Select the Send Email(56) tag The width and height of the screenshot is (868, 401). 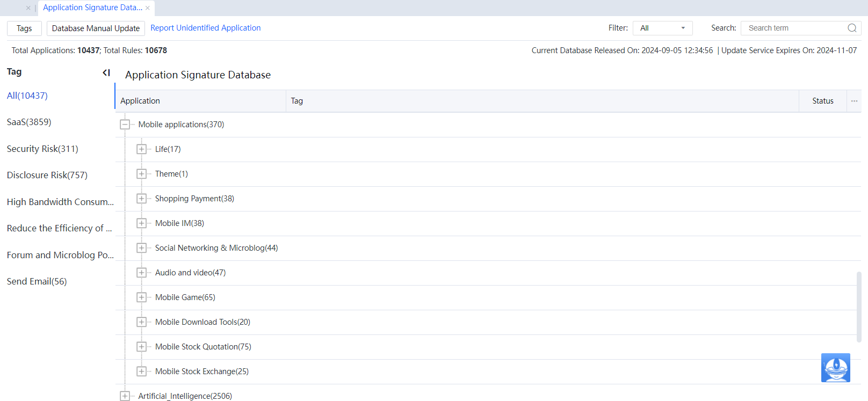click(x=37, y=281)
